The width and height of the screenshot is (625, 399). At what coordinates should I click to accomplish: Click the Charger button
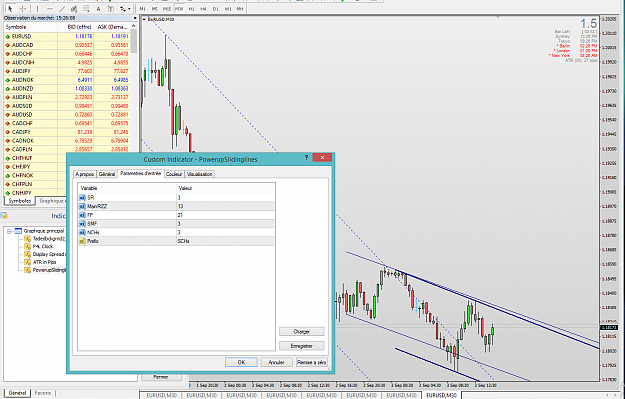coord(301,332)
